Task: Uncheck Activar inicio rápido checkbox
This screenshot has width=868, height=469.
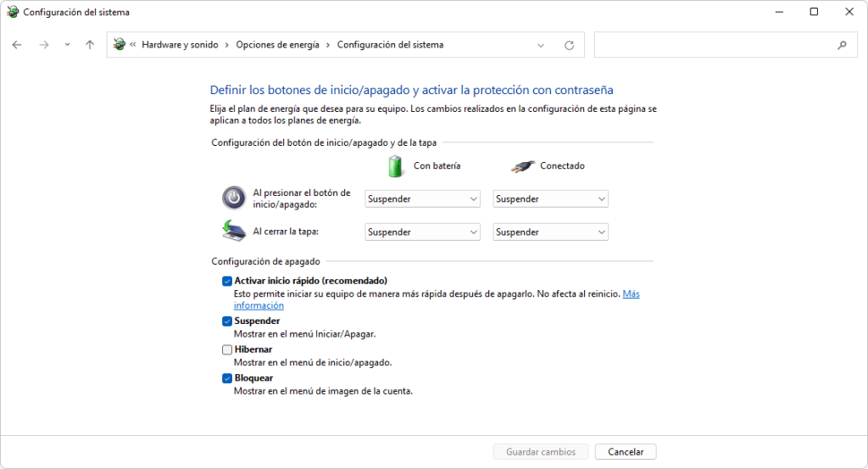Action: (x=227, y=282)
